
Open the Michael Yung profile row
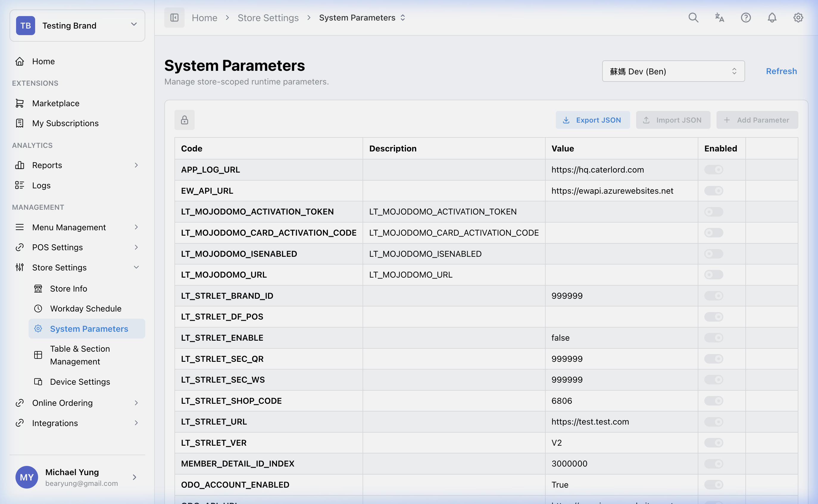coord(72,477)
